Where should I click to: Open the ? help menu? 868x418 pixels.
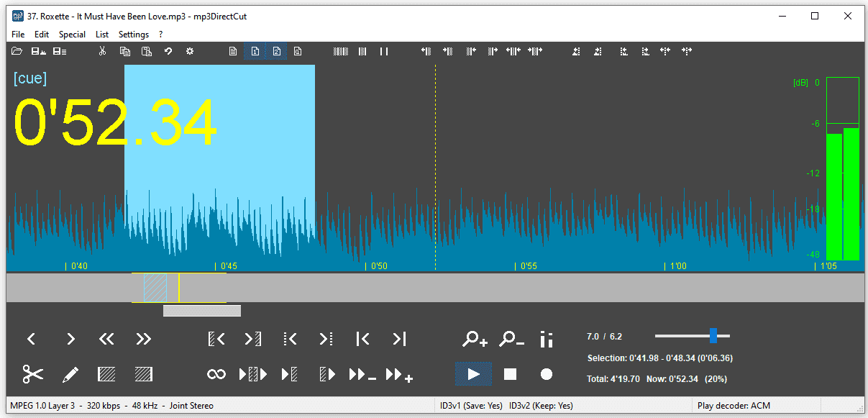pos(161,34)
